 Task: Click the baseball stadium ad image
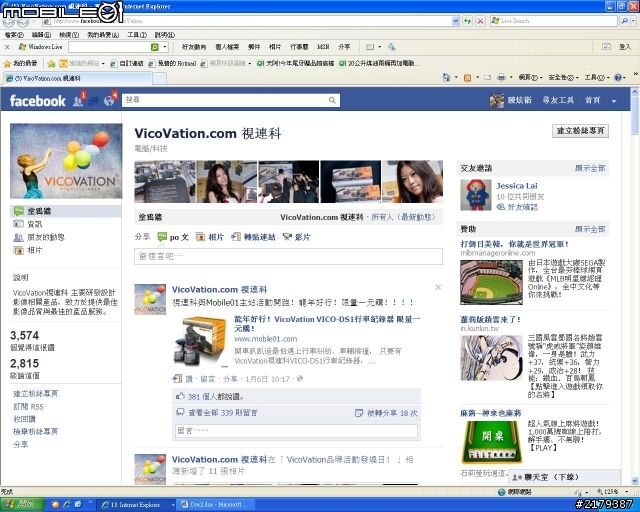click(x=491, y=282)
